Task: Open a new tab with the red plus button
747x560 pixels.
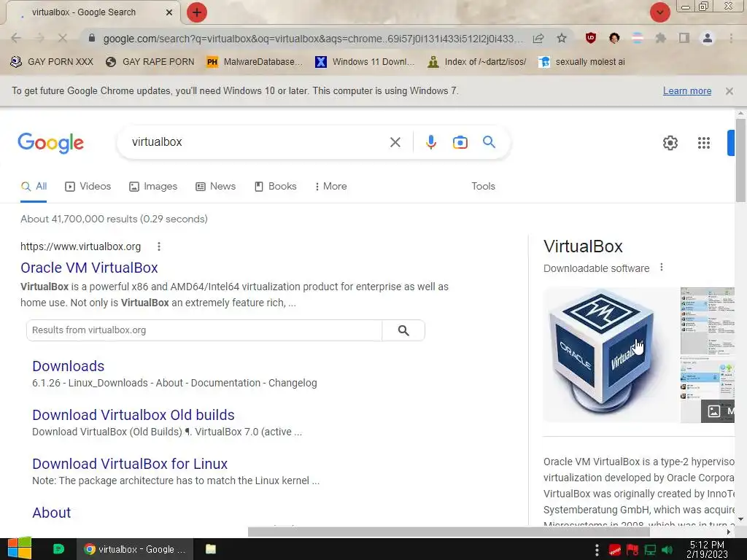Action: point(197,12)
